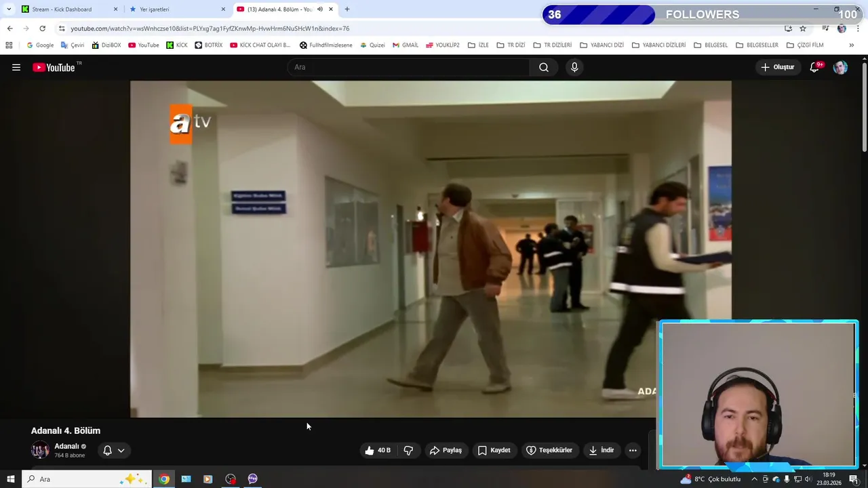This screenshot has height=488, width=868.
Task: Expand the YABANCI DİZİ bookmarks folder
Action: [601, 45]
